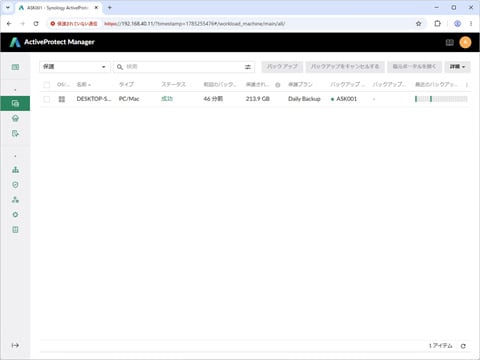Refresh the list with the bottom reload icon
Image resolution: width=480 pixels, height=360 pixels.
click(463, 346)
